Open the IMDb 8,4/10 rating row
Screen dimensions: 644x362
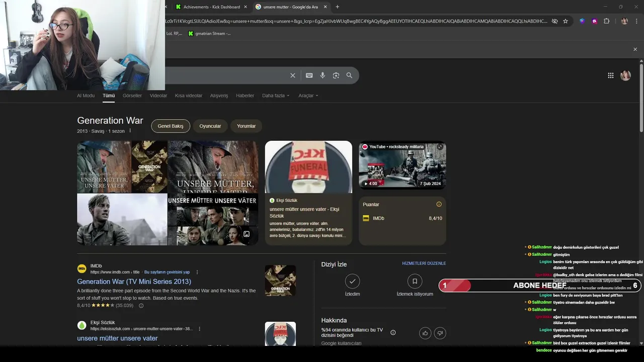click(x=403, y=218)
